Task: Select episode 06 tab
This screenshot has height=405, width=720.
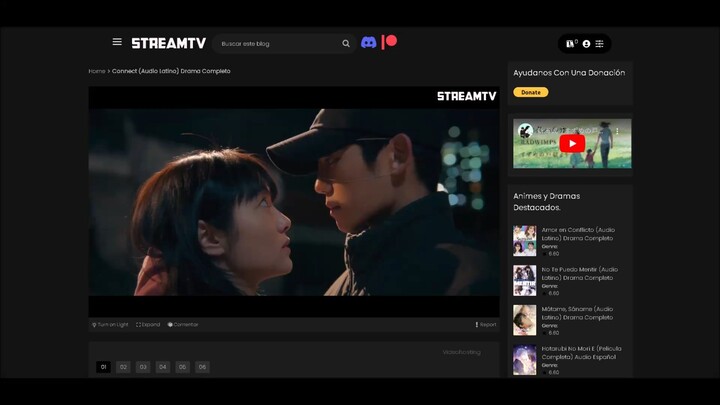Action: coord(202,367)
